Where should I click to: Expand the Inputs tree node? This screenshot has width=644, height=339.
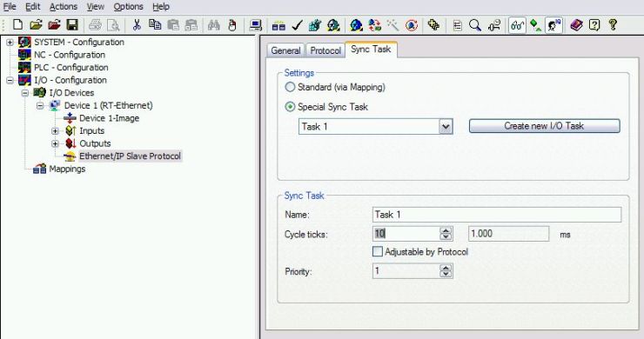point(55,131)
